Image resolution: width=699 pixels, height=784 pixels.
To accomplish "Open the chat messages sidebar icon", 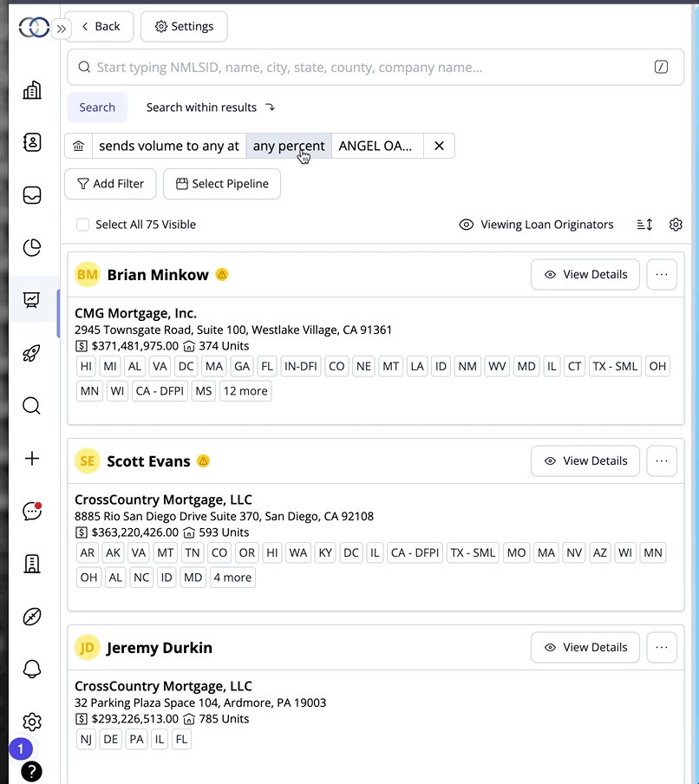I will [32, 511].
